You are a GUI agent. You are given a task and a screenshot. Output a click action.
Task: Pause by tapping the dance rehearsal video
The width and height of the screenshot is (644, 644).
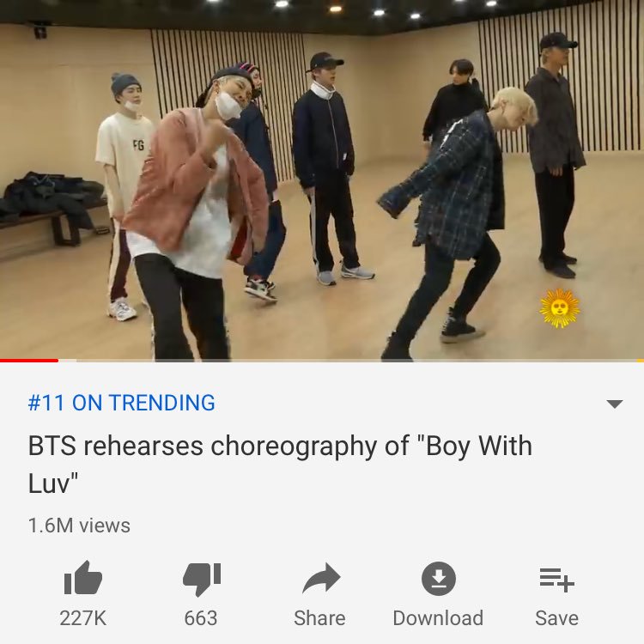pos(322,179)
